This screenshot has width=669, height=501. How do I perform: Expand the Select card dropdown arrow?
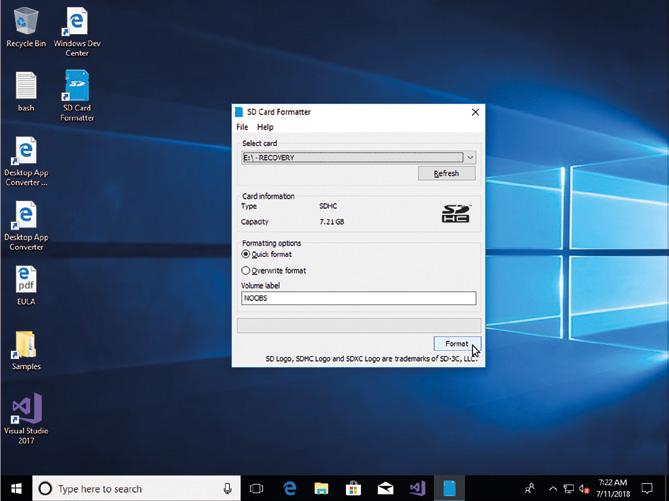tap(470, 157)
